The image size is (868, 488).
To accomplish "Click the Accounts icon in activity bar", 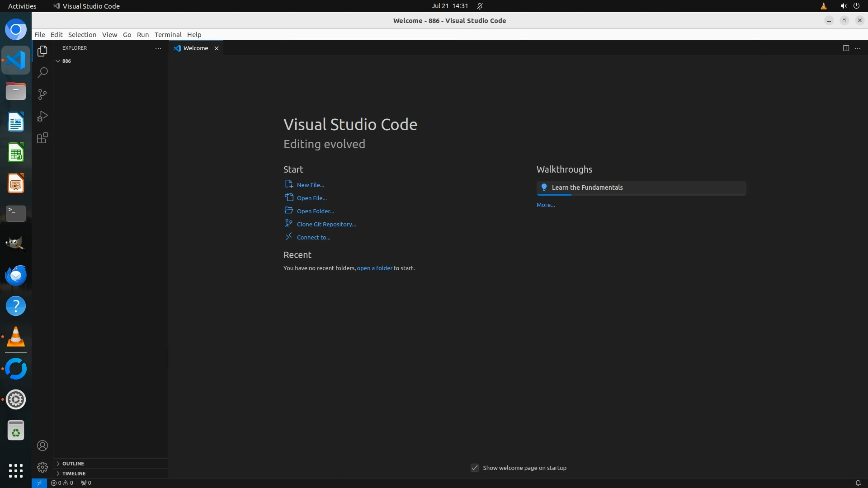I will 42,446.
